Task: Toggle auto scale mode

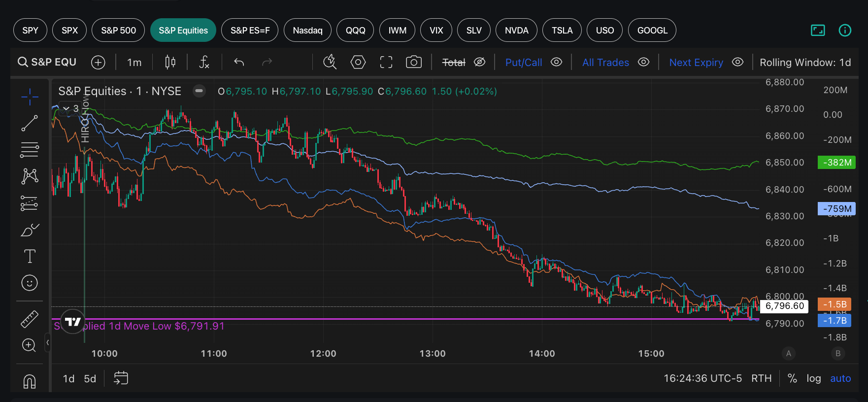Action: tap(840, 378)
